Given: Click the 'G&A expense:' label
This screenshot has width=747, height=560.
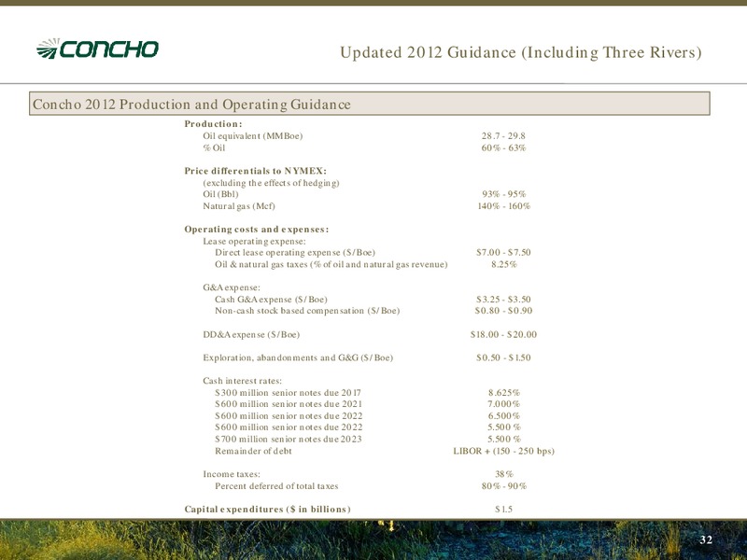Looking at the screenshot, I should pyautogui.click(x=232, y=287).
